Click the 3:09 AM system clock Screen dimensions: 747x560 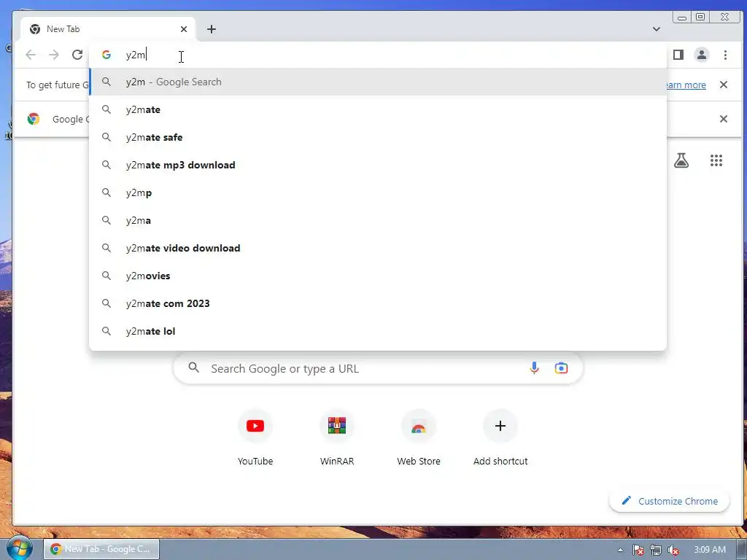710,550
